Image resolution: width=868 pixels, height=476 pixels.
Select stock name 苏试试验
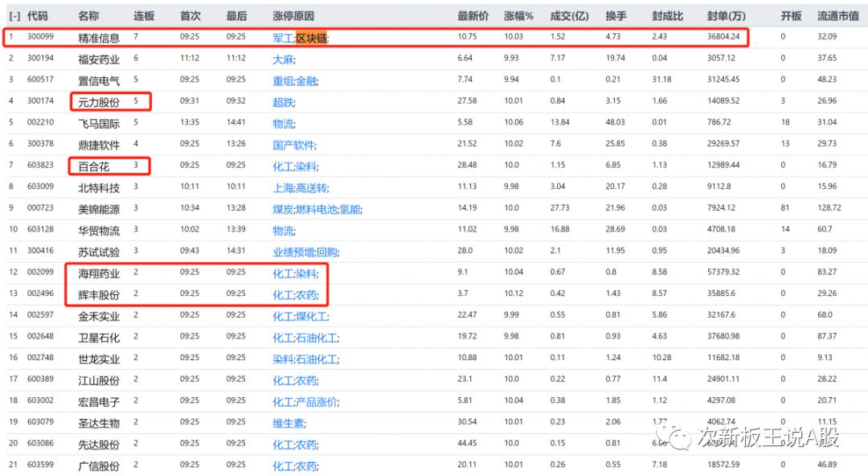coord(99,252)
